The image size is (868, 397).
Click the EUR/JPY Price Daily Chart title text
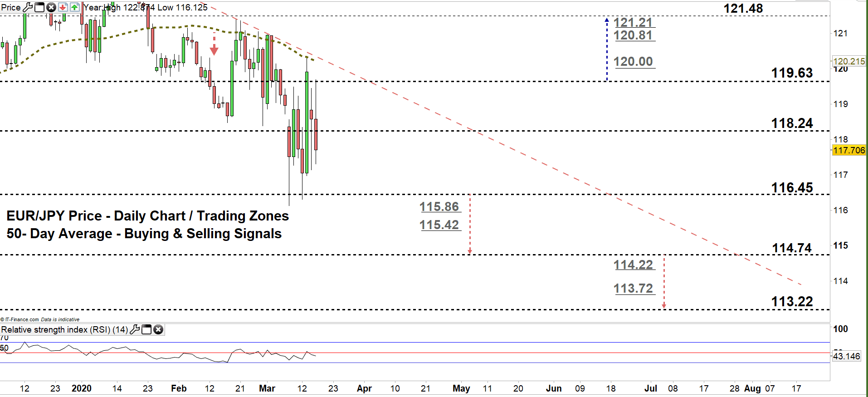pyautogui.click(x=148, y=216)
